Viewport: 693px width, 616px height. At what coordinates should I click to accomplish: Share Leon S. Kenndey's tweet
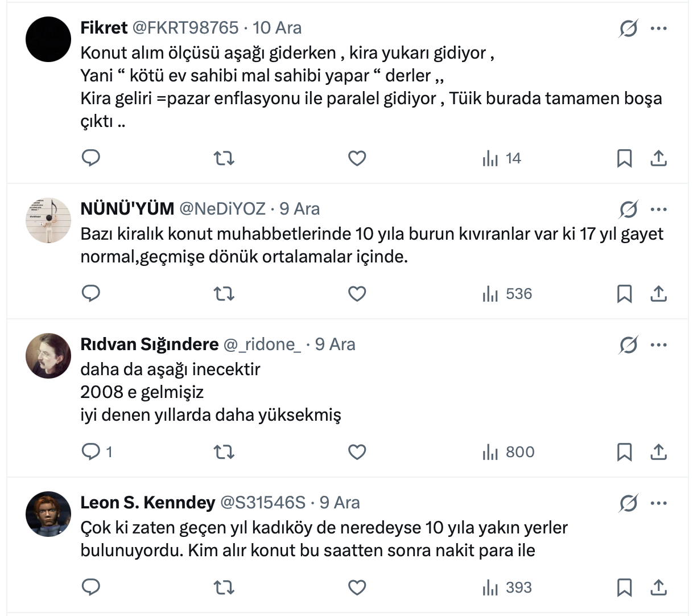(x=658, y=588)
